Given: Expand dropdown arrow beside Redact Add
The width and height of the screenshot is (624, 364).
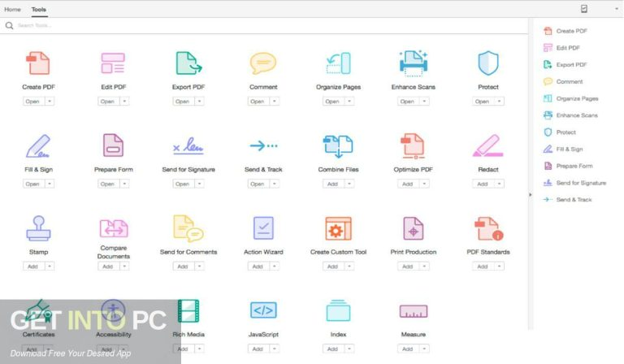Looking at the screenshot, I should click(x=500, y=184).
